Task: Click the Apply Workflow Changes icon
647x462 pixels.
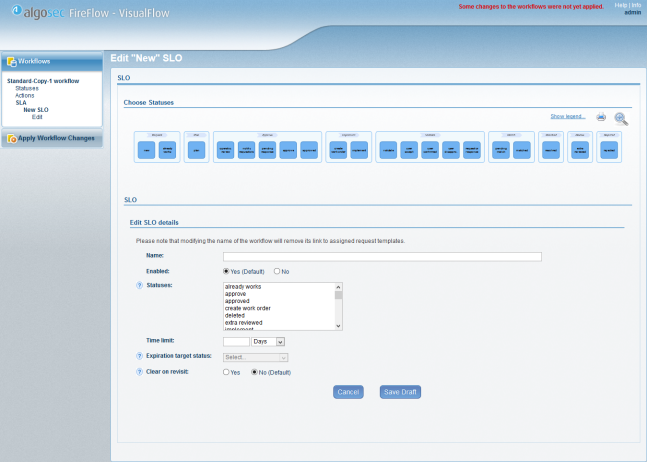Action: (12, 138)
